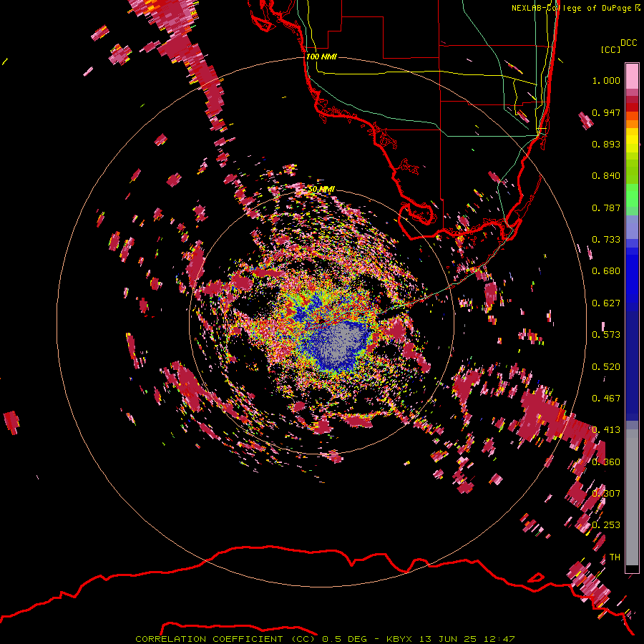Screen dimensions: 644x644
Task: Click the CORRELATION COEFFICIENT (CC) caption text
Action: tap(227, 639)
